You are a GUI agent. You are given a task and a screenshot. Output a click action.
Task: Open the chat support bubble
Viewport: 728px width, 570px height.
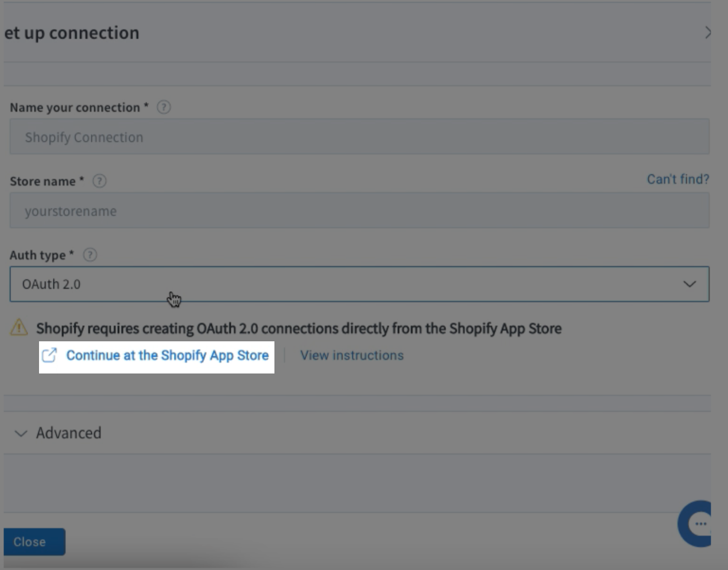click(695, 523)
